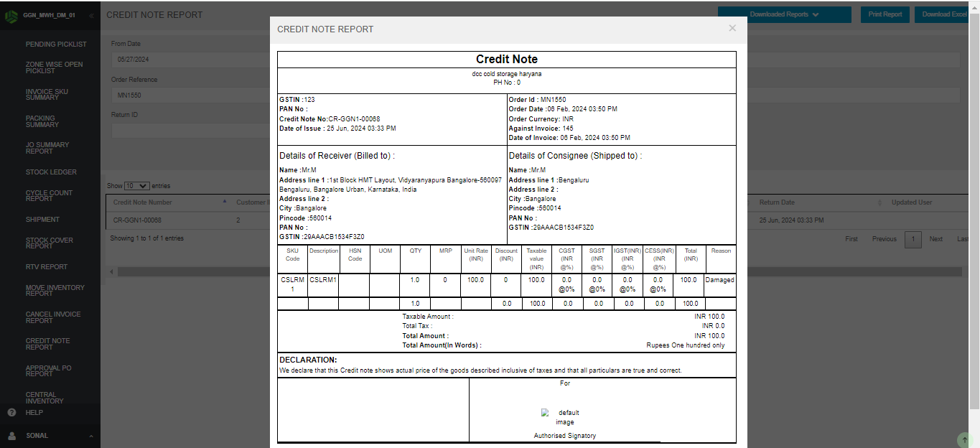Open the show entries count dropdown

pos(137,186)
